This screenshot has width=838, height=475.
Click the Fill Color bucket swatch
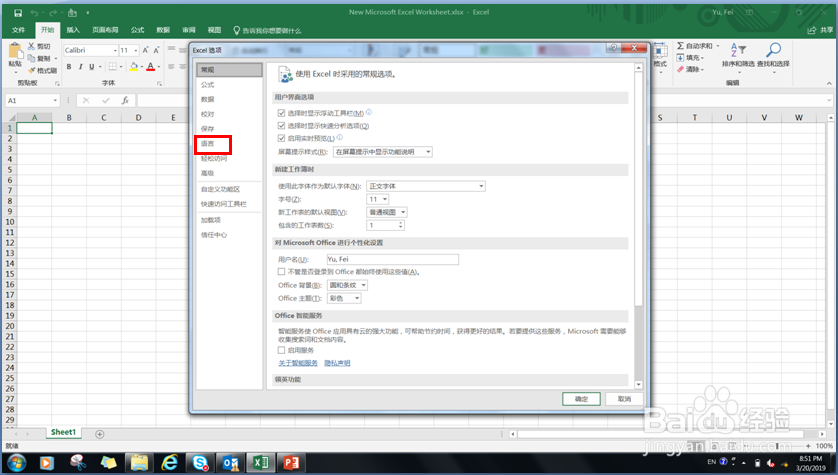click(134, 66)
